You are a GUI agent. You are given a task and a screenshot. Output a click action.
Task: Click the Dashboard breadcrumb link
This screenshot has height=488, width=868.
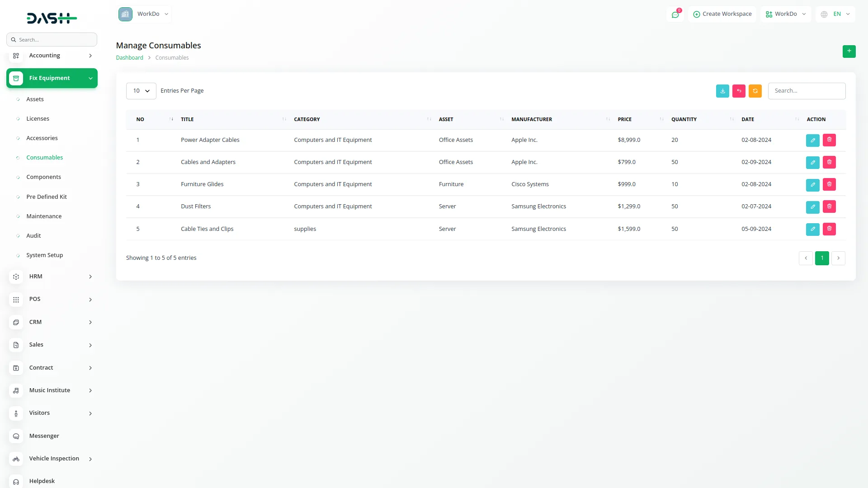129,58
